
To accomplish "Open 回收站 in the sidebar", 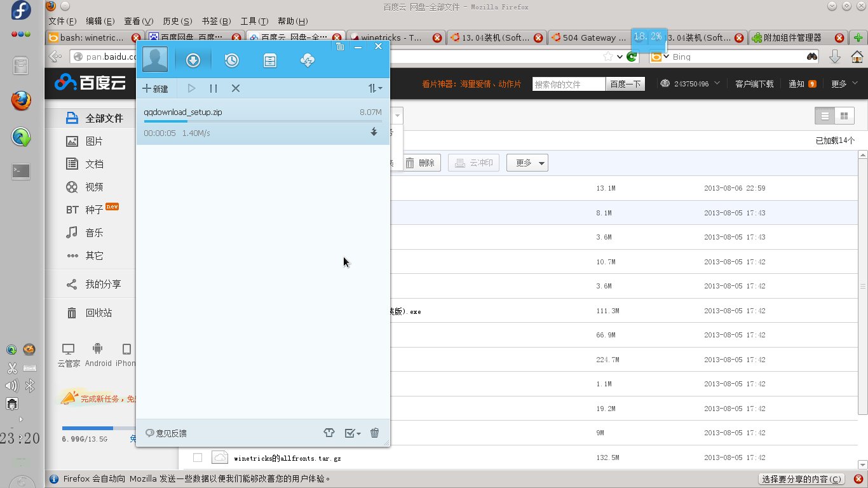I will click(x=90, y=313).
